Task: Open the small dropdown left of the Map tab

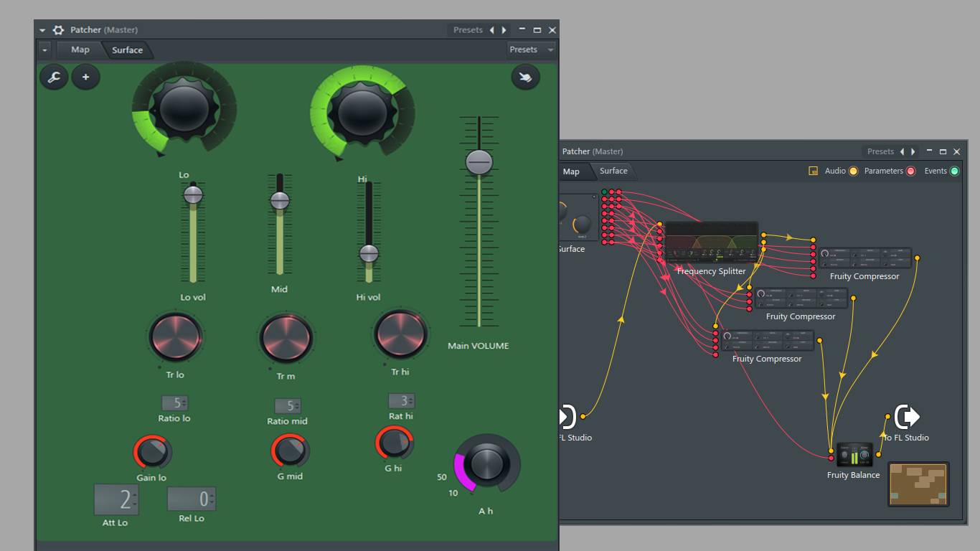Action: tap(44, 50)
